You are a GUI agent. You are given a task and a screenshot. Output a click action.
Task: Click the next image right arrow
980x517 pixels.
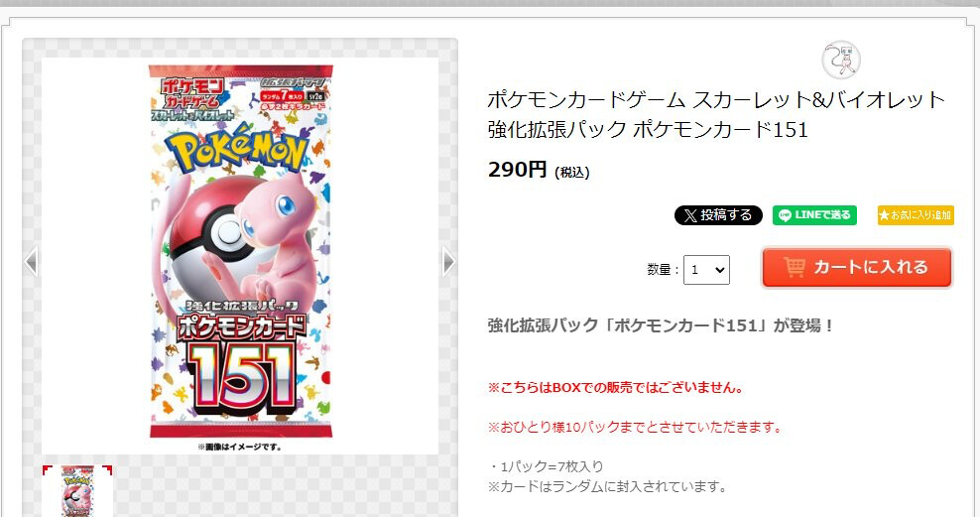pyautogui.click(x=448, y=261)
